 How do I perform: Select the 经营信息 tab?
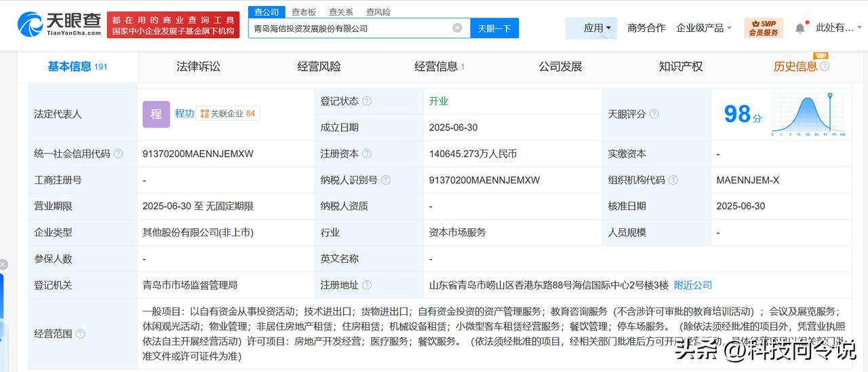pyautogui.click(x=439, y=67)
